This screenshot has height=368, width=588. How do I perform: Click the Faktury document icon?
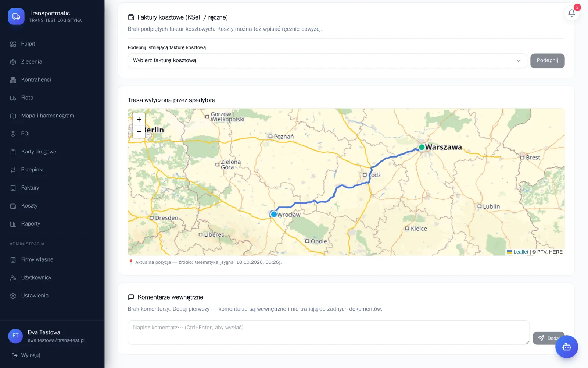pos(13,188)
